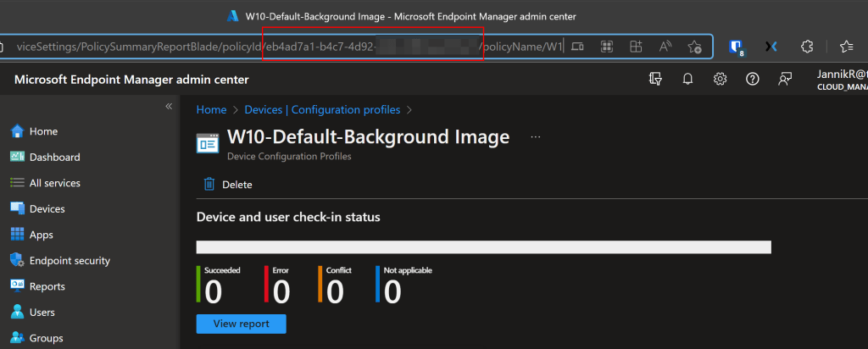868x349 pixels.
Task: Open the browser Extensions puzzle icon
Action: 807,47
